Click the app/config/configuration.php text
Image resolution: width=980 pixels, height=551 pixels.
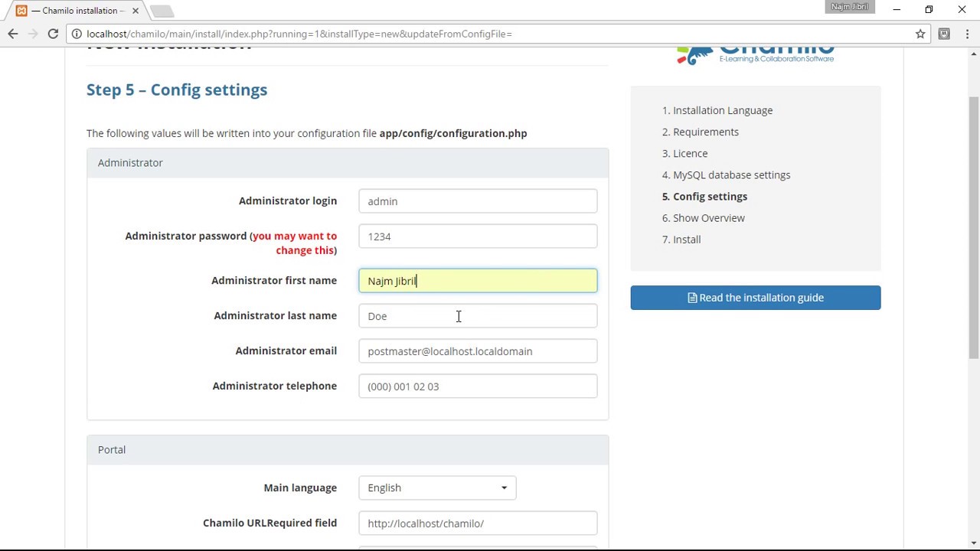tap(453, 133)
